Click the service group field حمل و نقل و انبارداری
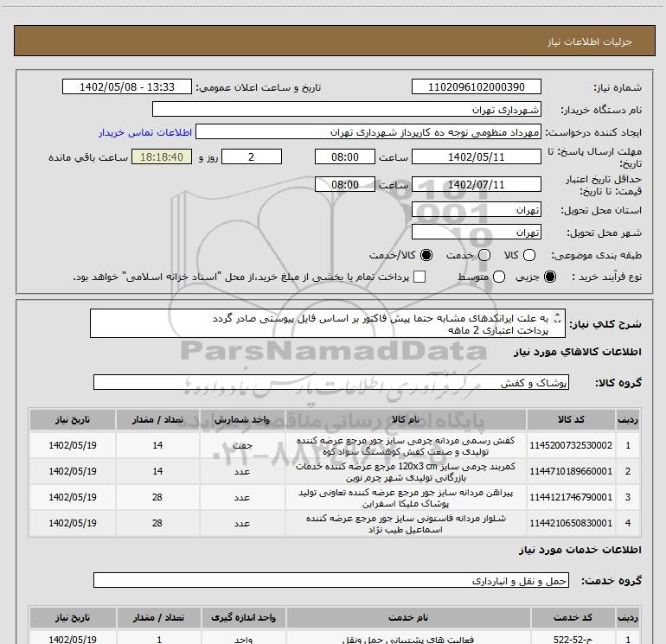 click(331, 580)
